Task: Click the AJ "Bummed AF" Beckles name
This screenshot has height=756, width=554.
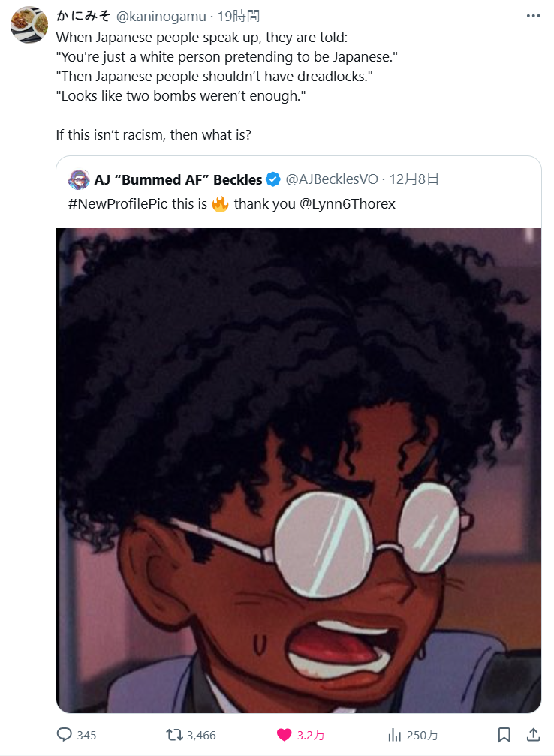Action: tap(178, 179)
